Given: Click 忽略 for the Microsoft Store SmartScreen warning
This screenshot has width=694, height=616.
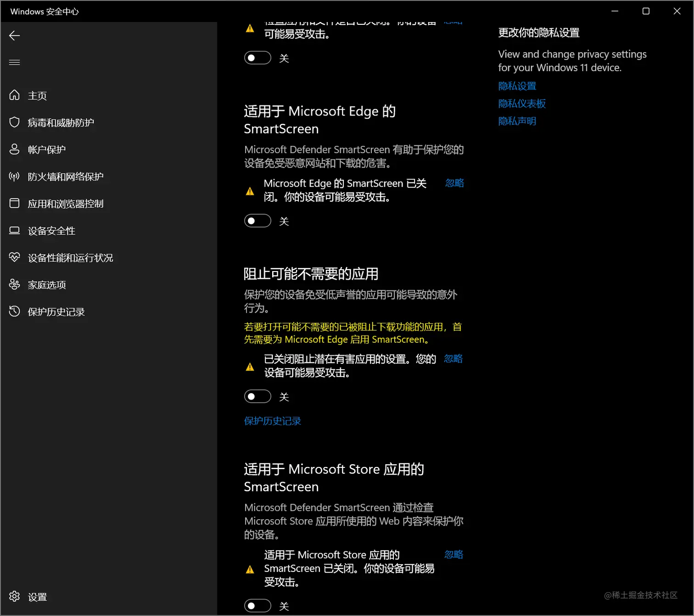Looking at the screenshot, I should (453, 555).
